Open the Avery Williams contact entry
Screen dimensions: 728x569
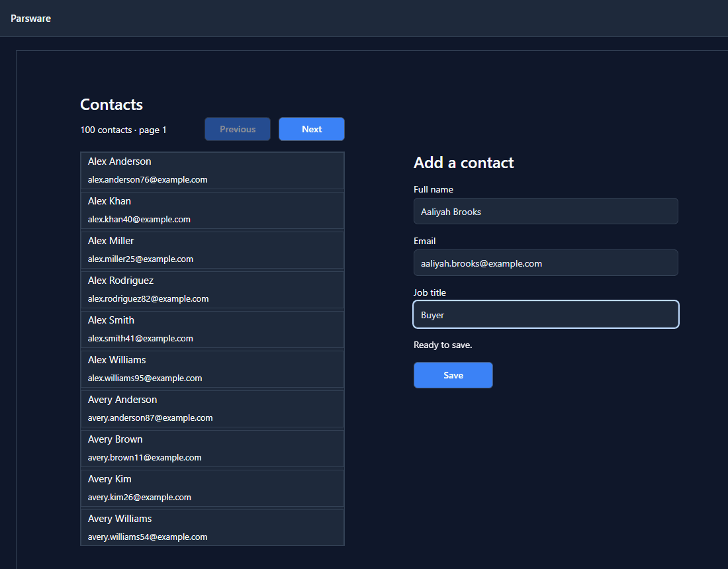point(212,528)
